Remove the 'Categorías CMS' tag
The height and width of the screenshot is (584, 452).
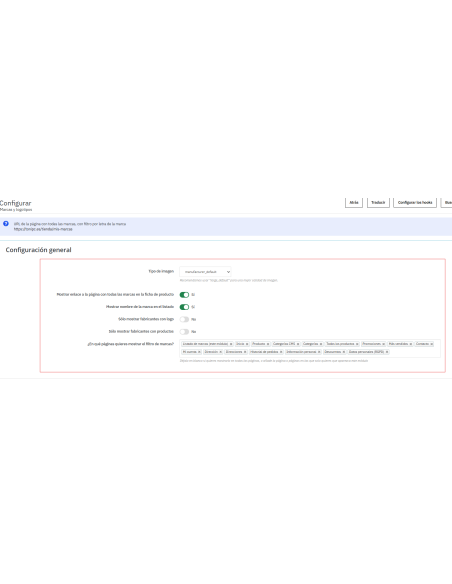[x=298, y=344]
